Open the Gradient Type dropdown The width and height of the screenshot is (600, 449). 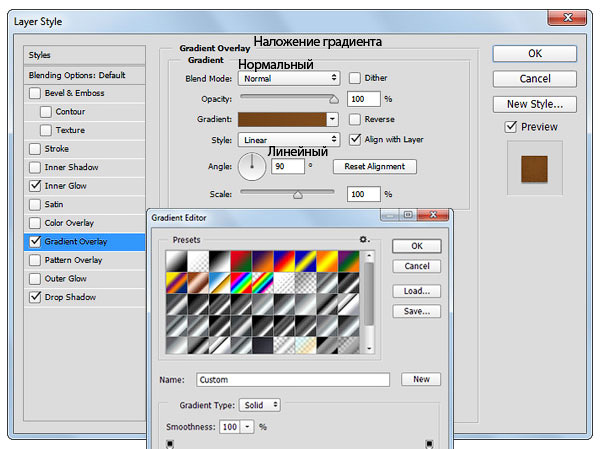click(260, 405)
